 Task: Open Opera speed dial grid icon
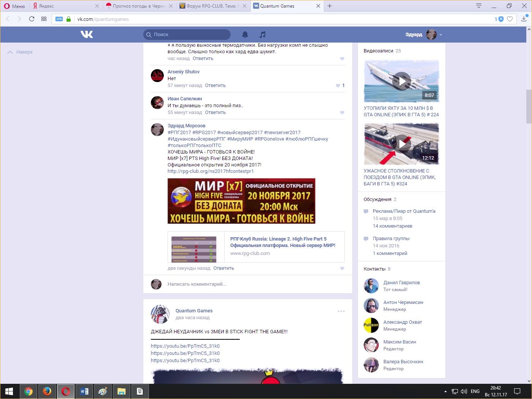(44, 19)
